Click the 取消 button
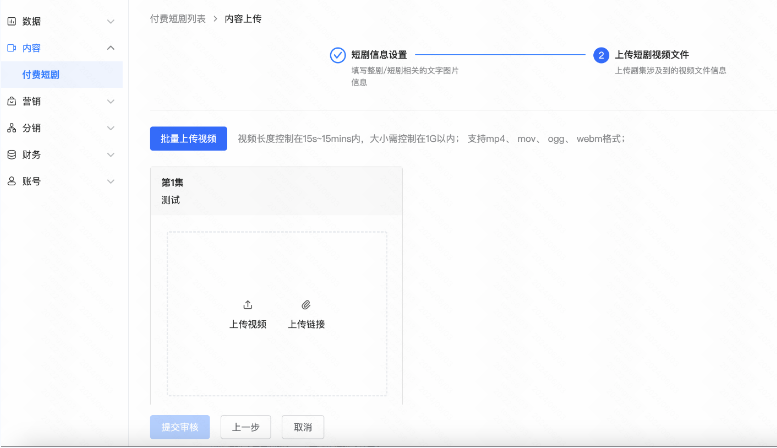The height and width of the screenshot is (448, 777). (x=303, y=427)
